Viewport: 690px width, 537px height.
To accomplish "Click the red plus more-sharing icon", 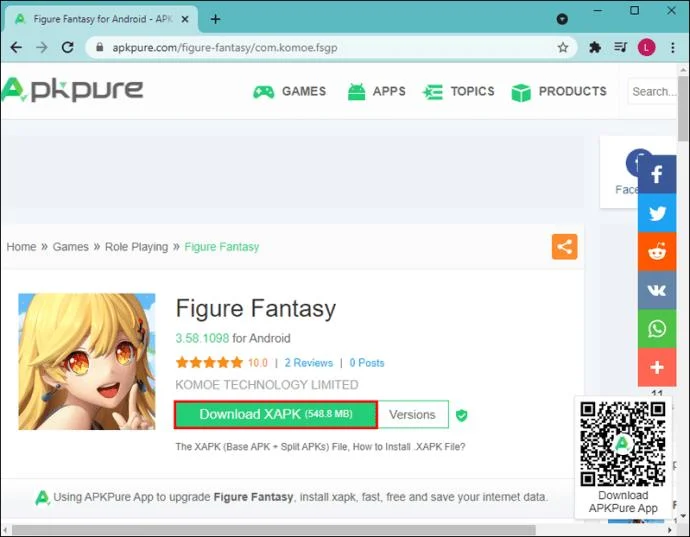I will (x=657, y=367).
